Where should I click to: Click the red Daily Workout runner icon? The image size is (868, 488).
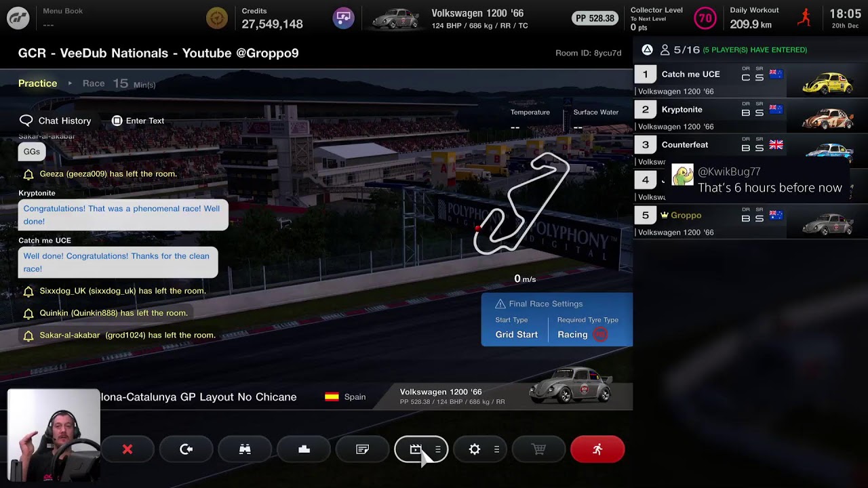804,18
